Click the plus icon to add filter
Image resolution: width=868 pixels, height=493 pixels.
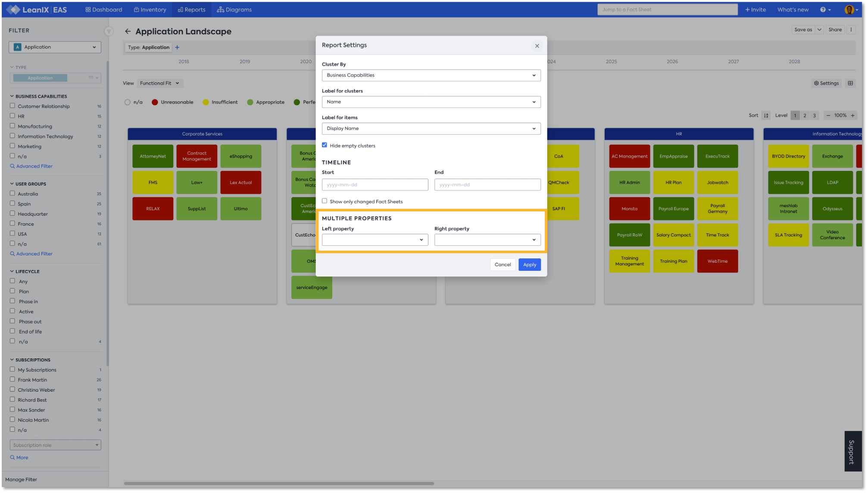click(x=177, y=47)
